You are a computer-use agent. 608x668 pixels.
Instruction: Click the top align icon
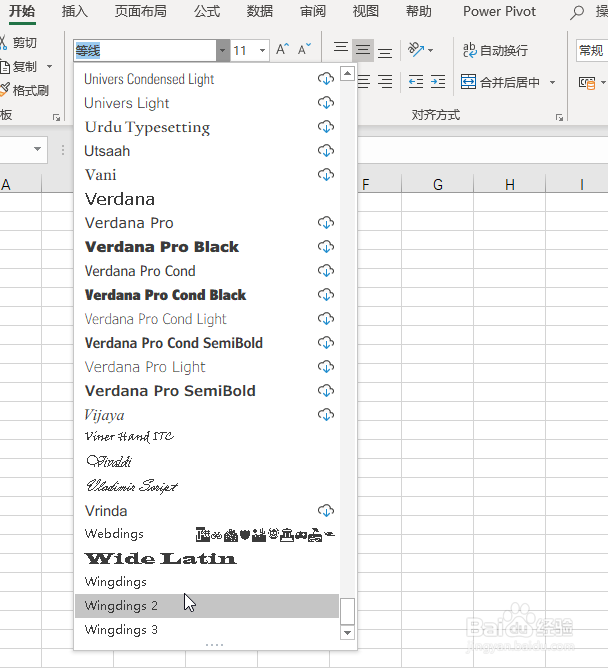(x=341, y=48)
